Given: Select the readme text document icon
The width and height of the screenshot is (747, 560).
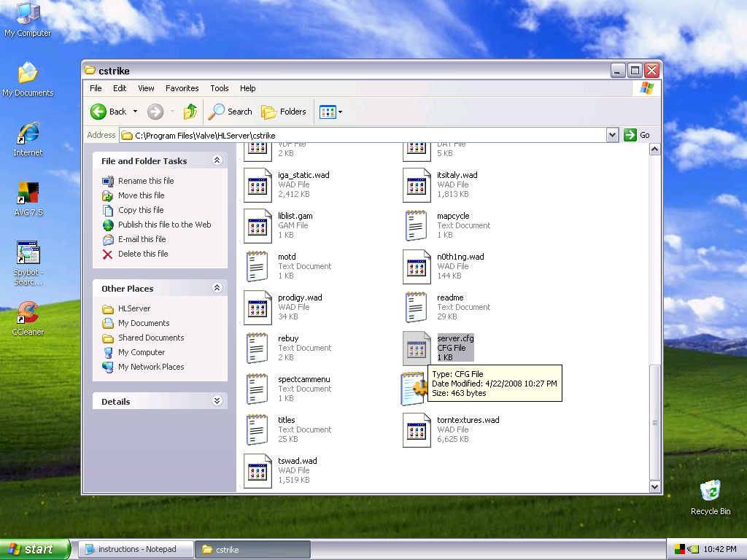Looking at the screenshot, I should (x=417, y=308).
